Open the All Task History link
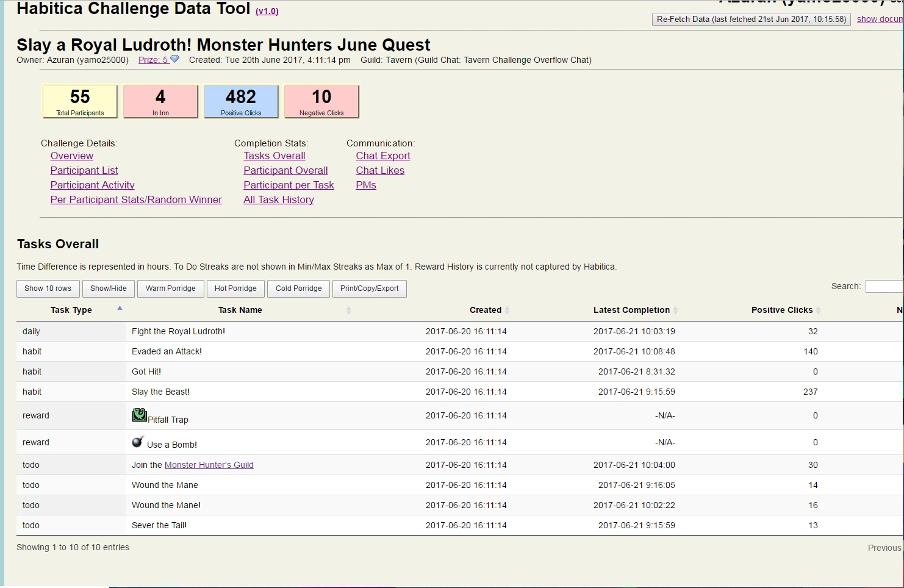 click(279, 199)
